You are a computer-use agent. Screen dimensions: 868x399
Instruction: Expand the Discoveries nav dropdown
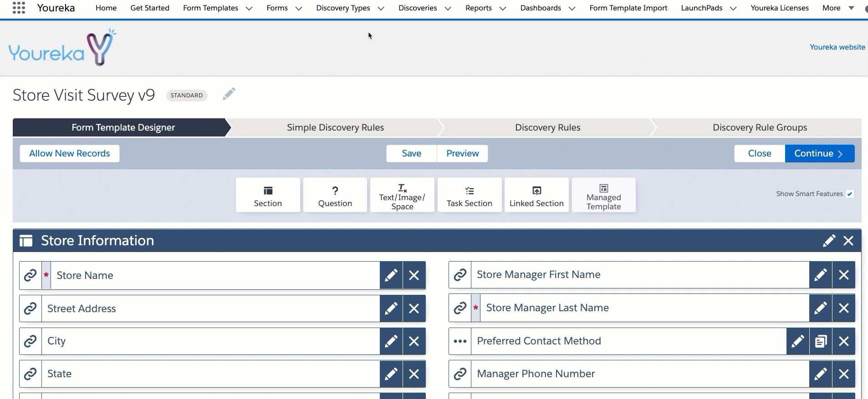(448, 8)
